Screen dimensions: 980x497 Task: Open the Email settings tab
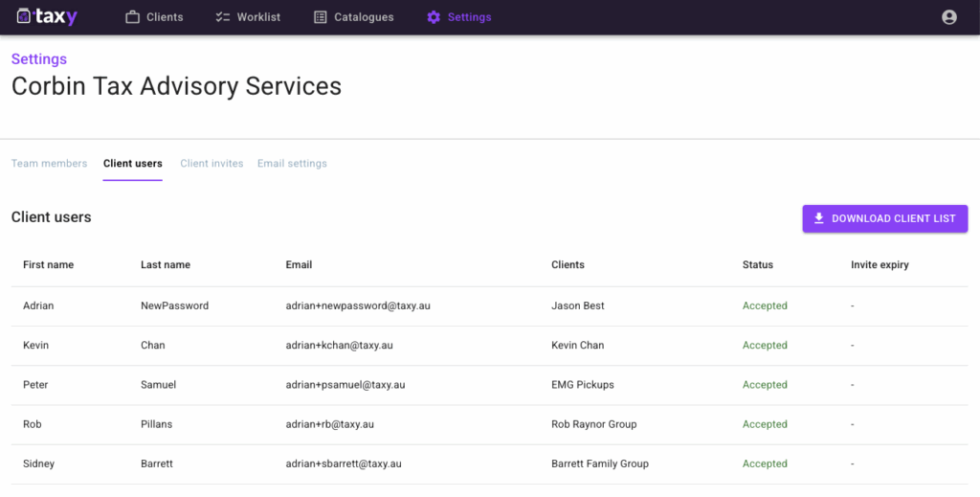[292, 164]
